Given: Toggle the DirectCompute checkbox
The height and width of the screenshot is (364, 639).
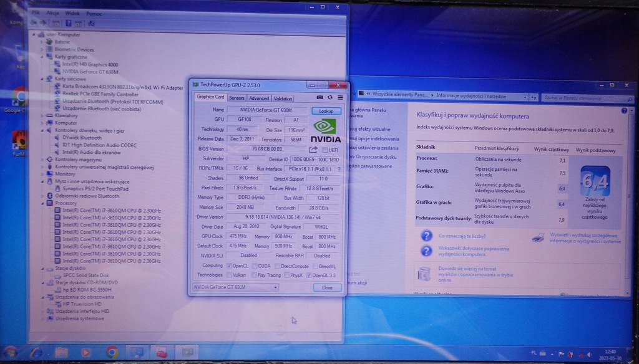Looking at the screenshot, I should click(x=277, y=266).
